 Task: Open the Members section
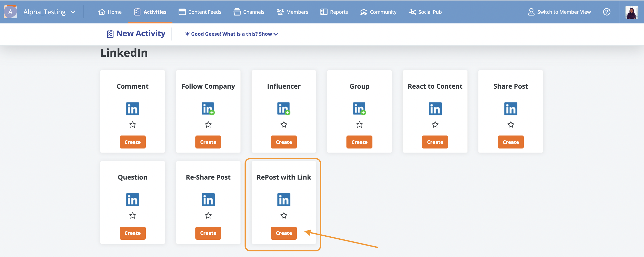pyautogui.click(x=292, y=12)
